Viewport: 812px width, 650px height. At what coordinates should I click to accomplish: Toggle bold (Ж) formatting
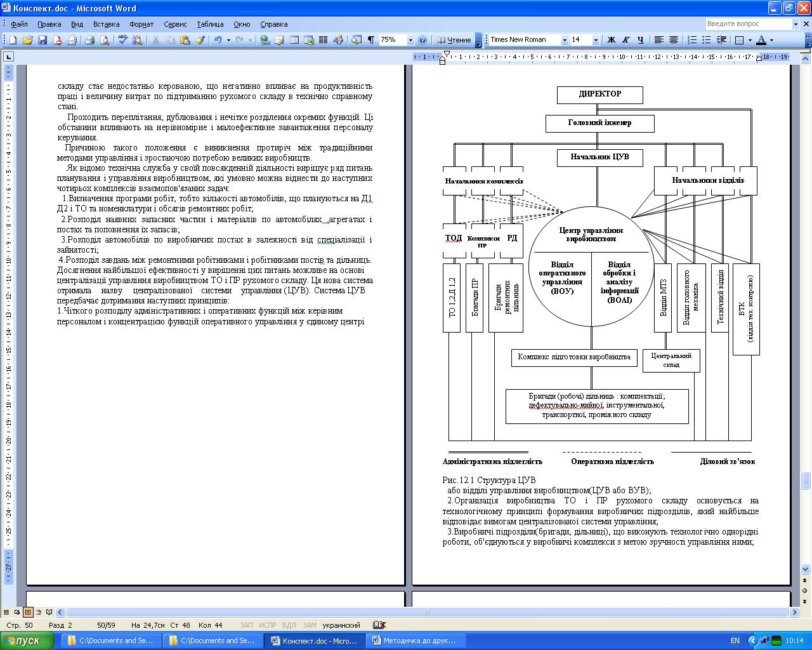coord(612,40)
